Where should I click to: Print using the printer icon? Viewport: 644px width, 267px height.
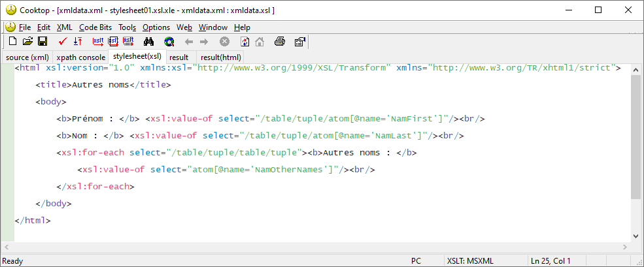point(280,41)
